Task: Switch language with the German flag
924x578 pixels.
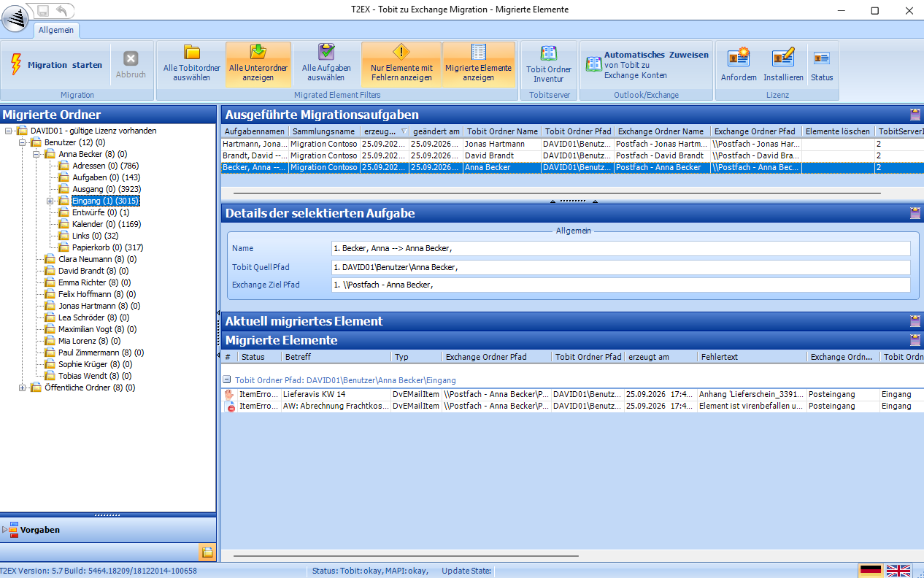Action: [871, 571]
